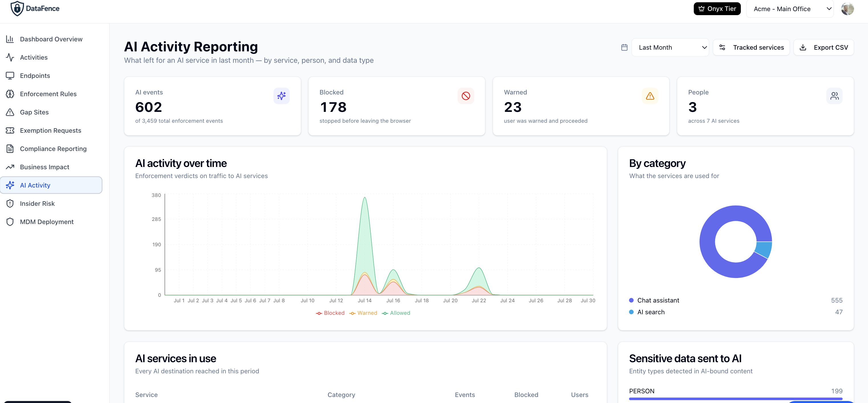Viewport: 868px width, 403px height.
Task: Toggle Allowed series in chart legend
Action: click(x=396, y=313)
